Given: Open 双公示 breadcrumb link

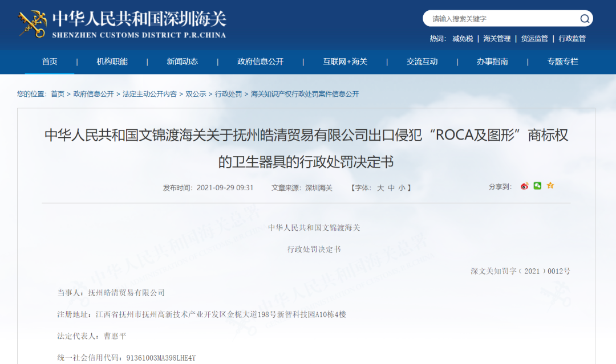Looking at the screenshot, I should (x=196, y=94).
